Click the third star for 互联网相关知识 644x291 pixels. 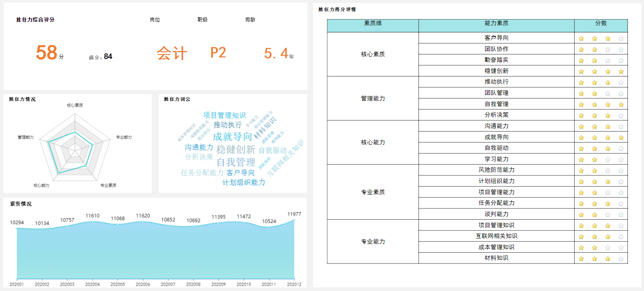[x=608, y=237]
